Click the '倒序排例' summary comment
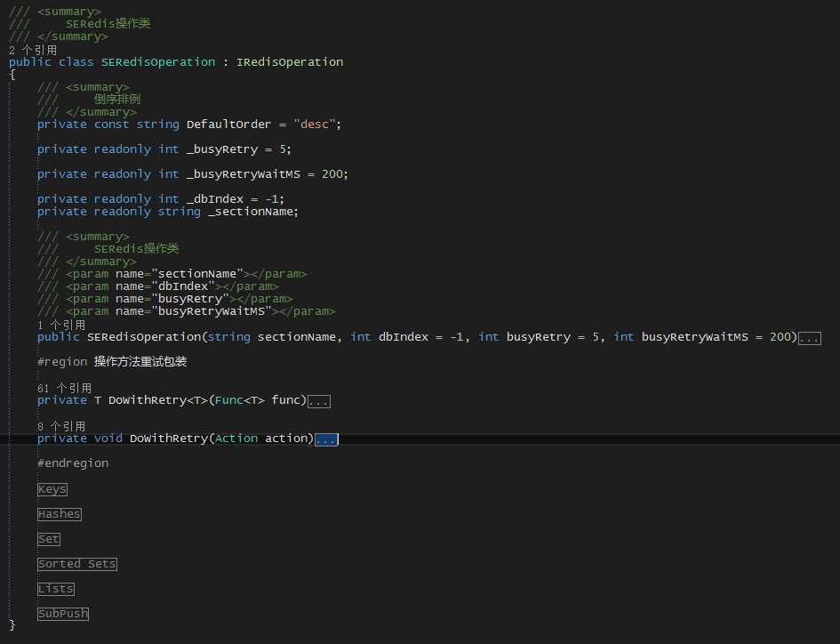The image size is (840, 644). [x=117, y=100]
